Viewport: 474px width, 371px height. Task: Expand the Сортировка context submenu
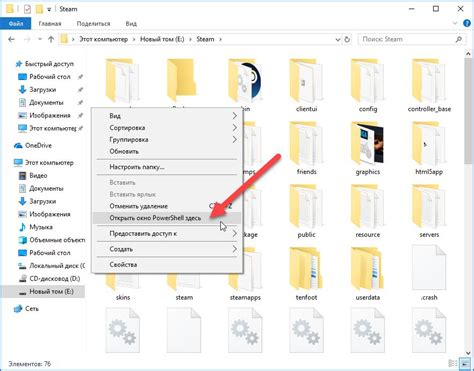pyautogui.click(x=167, y=128)
